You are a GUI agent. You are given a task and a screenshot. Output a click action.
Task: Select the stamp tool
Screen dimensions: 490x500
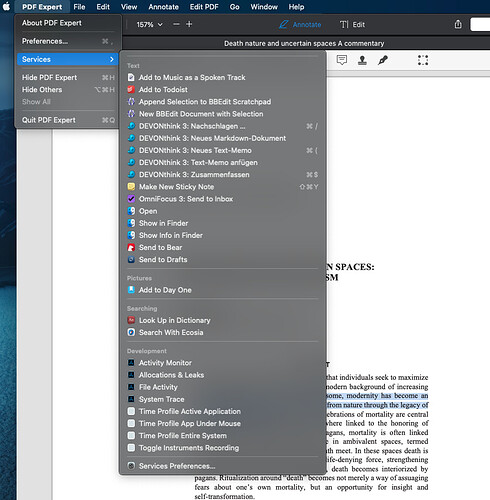362,60
